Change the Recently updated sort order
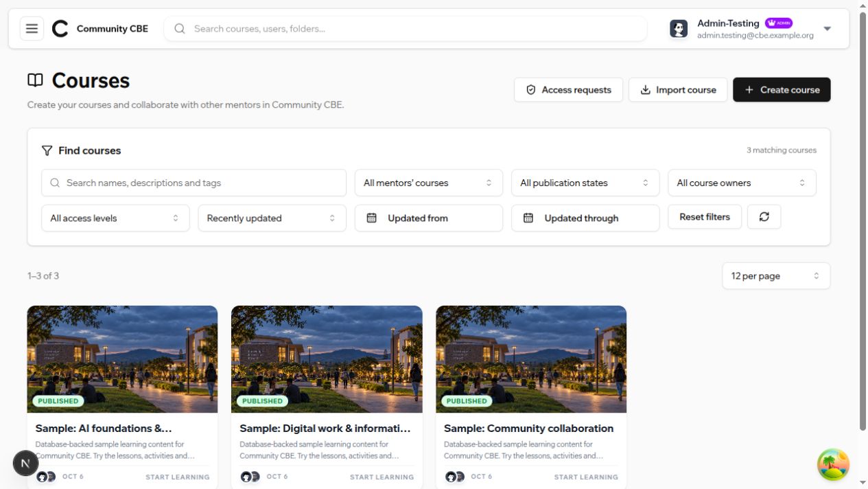 point(272,218)
